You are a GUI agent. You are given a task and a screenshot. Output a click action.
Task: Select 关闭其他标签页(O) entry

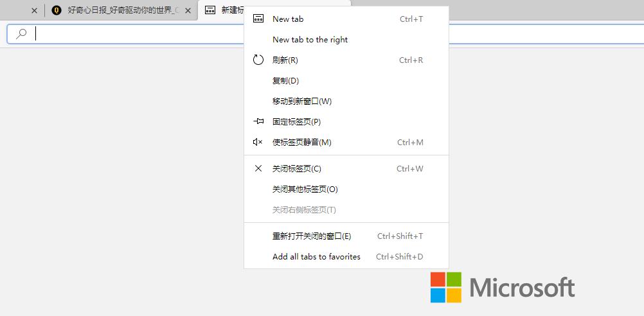tap(346, 189)
